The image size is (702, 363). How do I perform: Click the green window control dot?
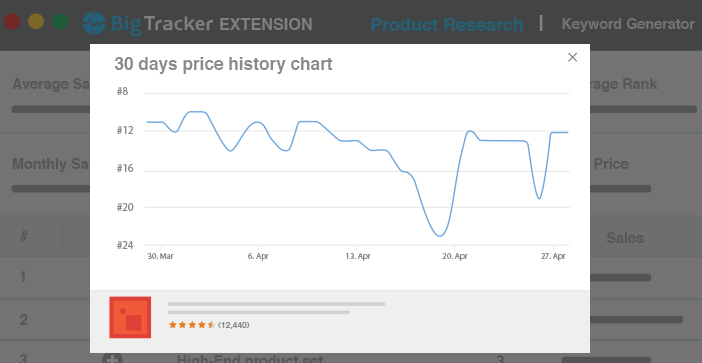tap(60, 22)
